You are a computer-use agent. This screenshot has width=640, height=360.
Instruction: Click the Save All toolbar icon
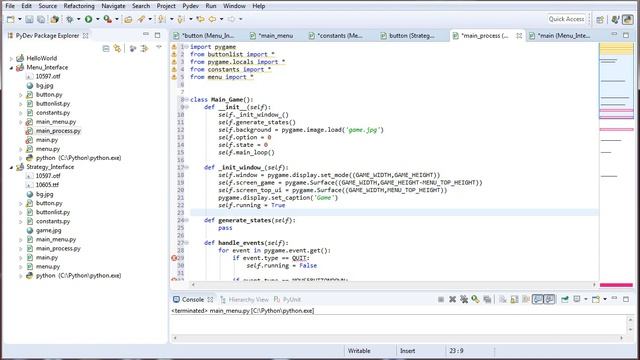tap(41, 19)
